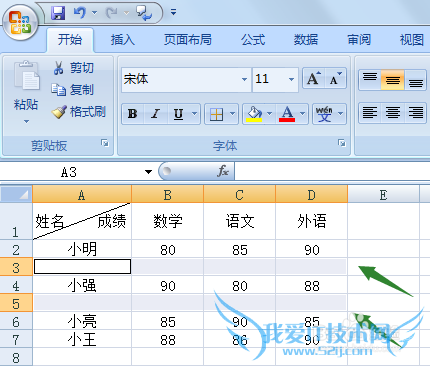Expand the underline style dropdown arrow
The image size is (430, 366).
pos(194,114)
